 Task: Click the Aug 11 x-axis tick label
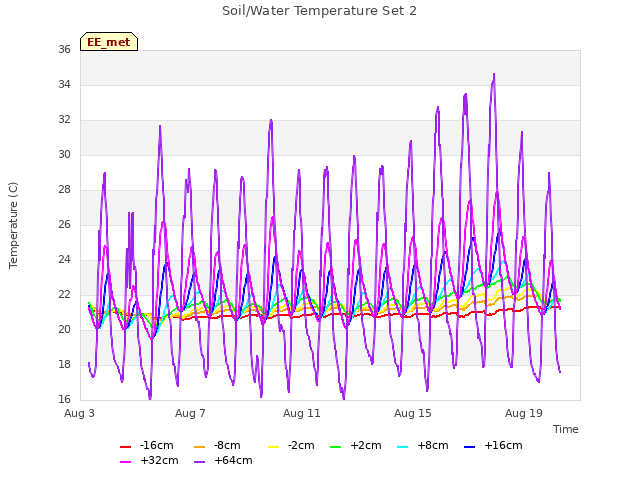coord(302,413)
